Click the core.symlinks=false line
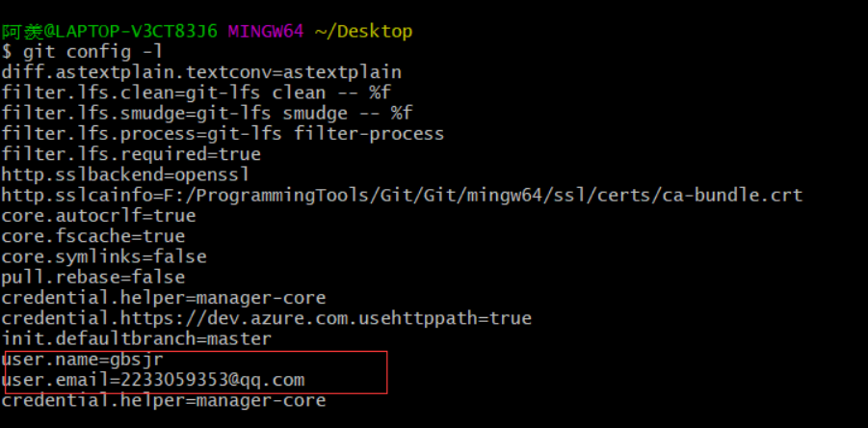The image size is (868, 428). tap(104, 257)
